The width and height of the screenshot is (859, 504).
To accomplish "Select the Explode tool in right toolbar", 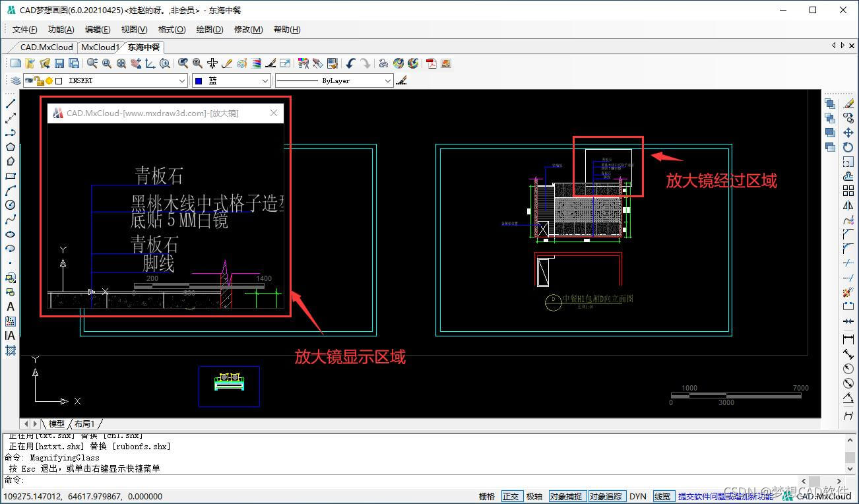I will (848, 292).
